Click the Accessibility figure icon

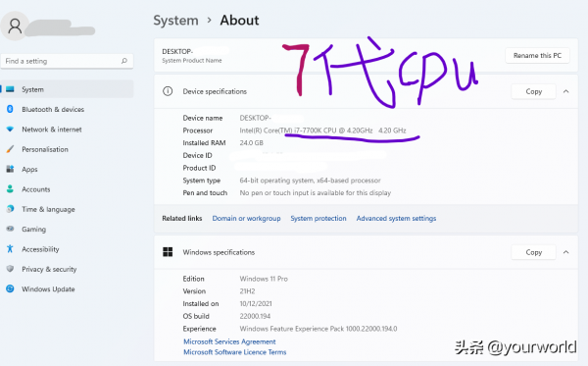coord(10,248)
